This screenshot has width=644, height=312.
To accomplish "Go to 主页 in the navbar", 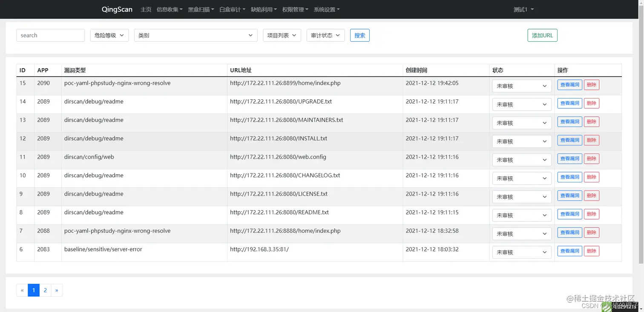I will (x=146, y=9).
